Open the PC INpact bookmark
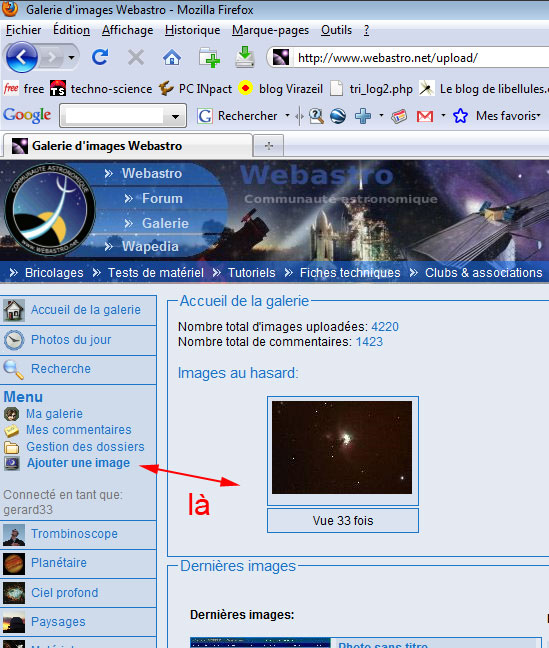 (x=196, y=88)
